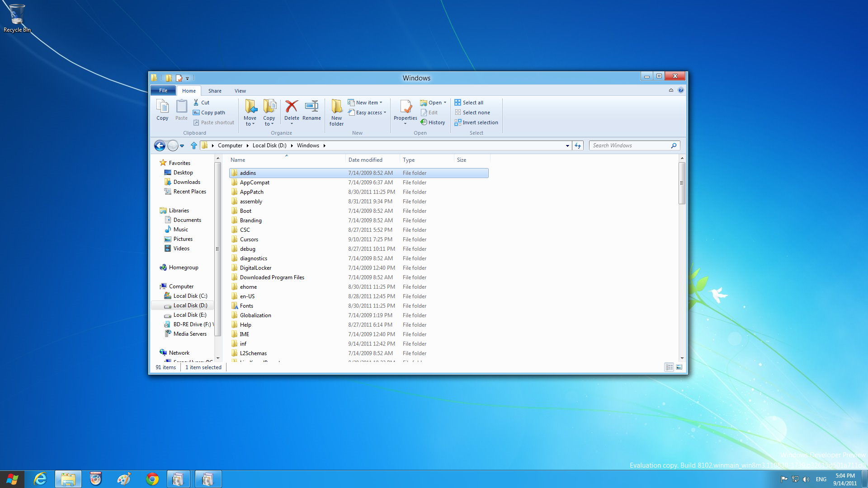Click the Search Windows input field
Image resolution: width=868 pixels, height=488 pixels.
point(629,145)
